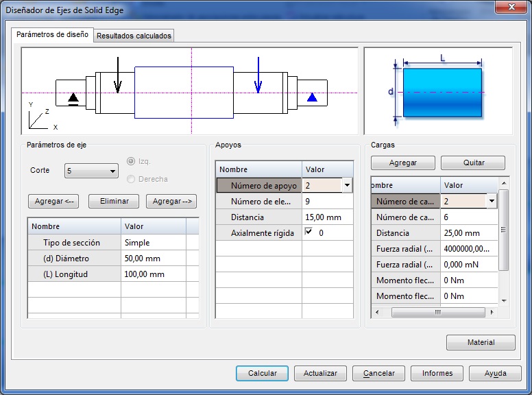Click Nombre column header in Parámetros de eje
Image resolution: width=532 pixels, height=395 pixels.
pos(75,226)
